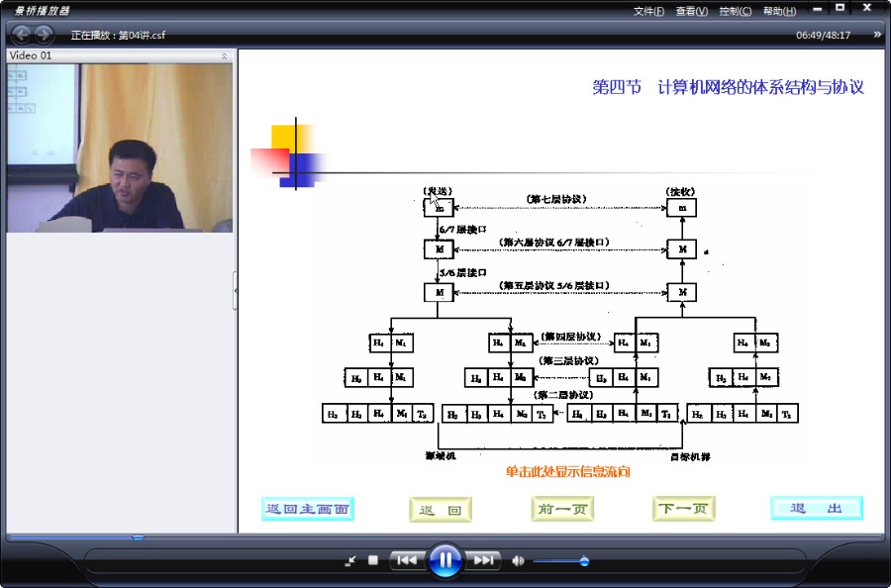Expand the double-arrow overflow at top right
Screen dimensions: 891x588
tap(877, 35)
